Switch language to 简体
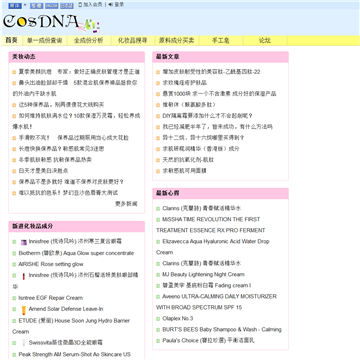This screenshot has width=360, height=360. [x=15, y=6]
